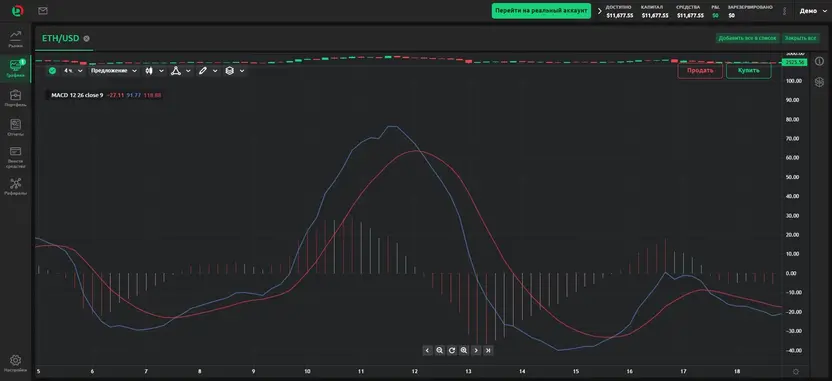Zoom out the chart with the magnifier minus
The height and width of the screenshot is (381, 832).
(439, 350)
